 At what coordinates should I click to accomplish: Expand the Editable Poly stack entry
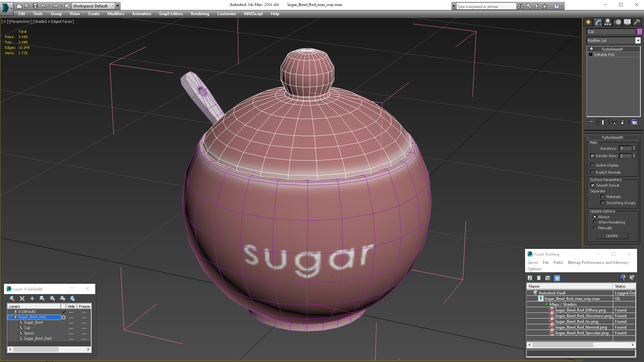pyautogui.click(x=591, y=55)
